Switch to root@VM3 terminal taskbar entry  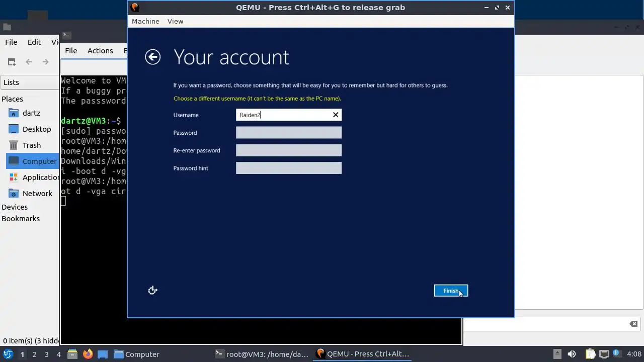tap(261, 354)
